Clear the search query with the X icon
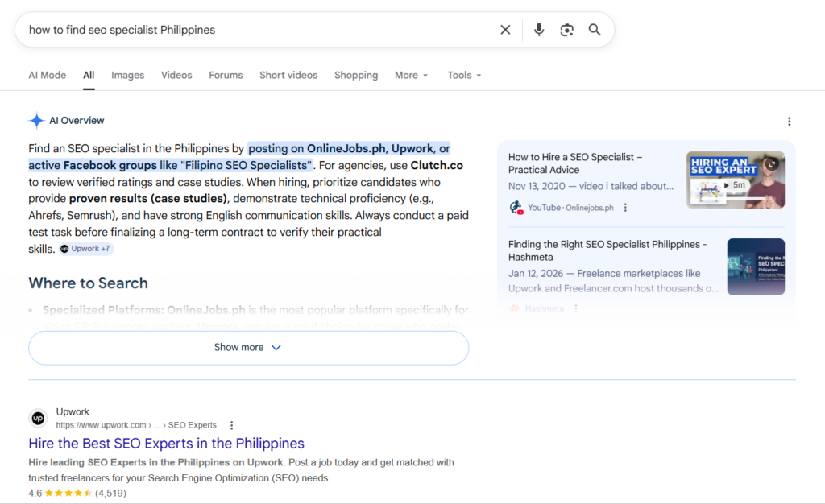This screenshot has height=504, width=825. (505, 29)
